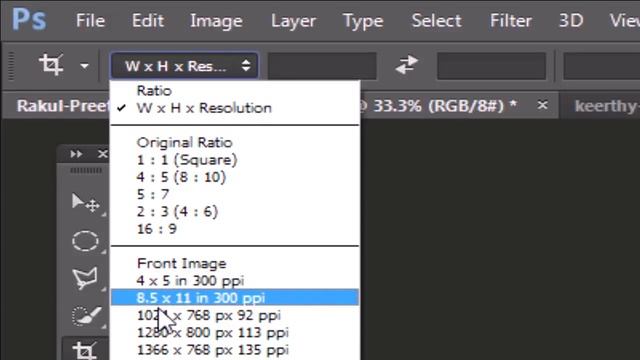This screenshot has width=640, height=360.
Task: Open the Select menu
Action: coord(436,20)
